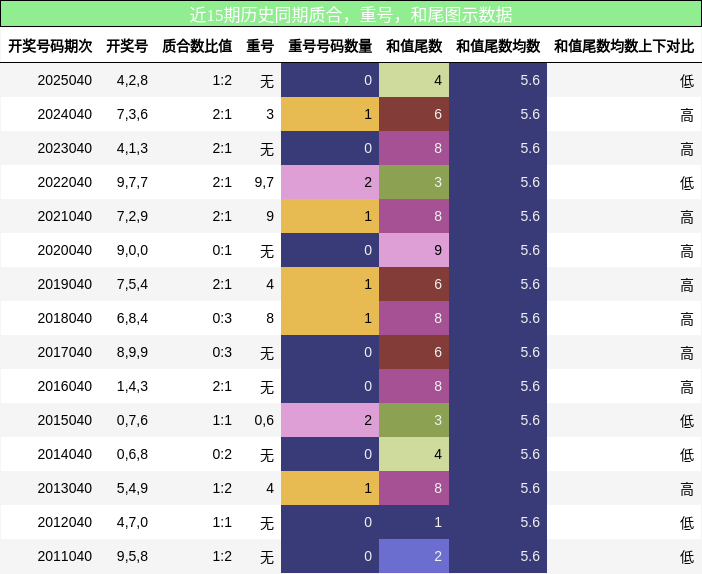The width and height of the screenshot is (702, 574).
Task: Click draw number 4,1,3
Action: pos(132,148)
